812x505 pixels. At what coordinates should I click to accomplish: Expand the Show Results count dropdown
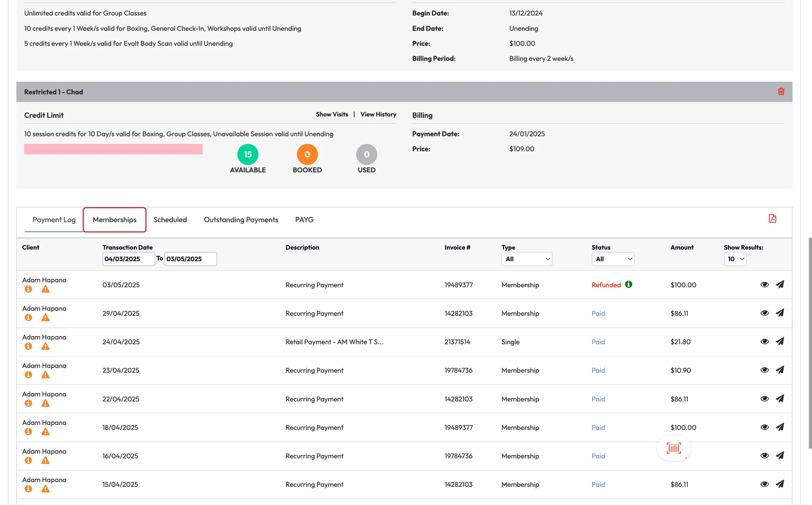tap(735, 259)
